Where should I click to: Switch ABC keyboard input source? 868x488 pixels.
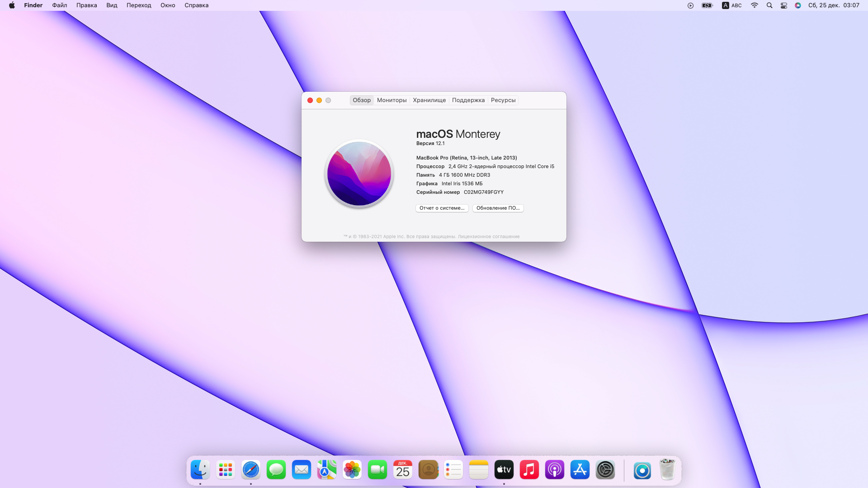click(x=731, y=5)
